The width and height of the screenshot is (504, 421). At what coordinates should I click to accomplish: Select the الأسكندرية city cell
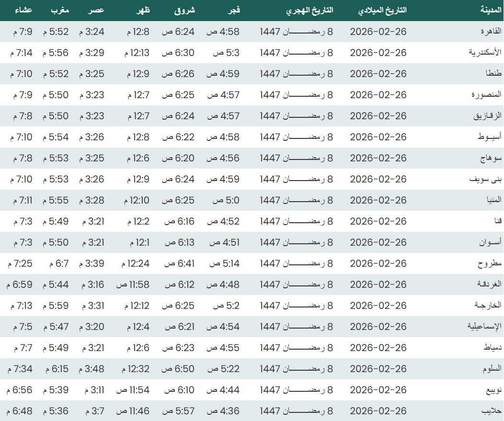485,52
